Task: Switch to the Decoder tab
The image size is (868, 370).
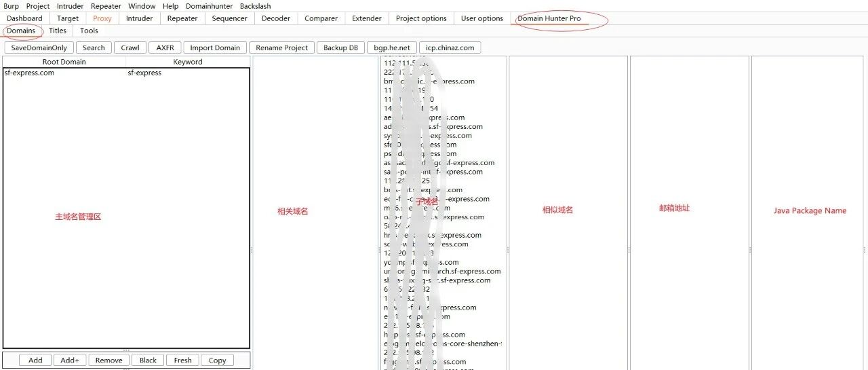Action: [276, 18]
